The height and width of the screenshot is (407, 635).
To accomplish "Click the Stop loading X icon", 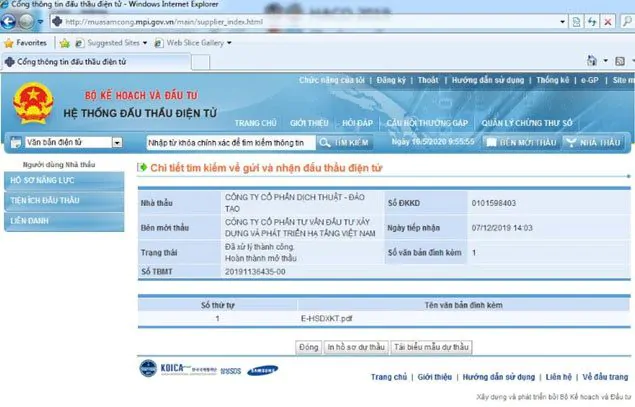I will [x=608, y=21].
